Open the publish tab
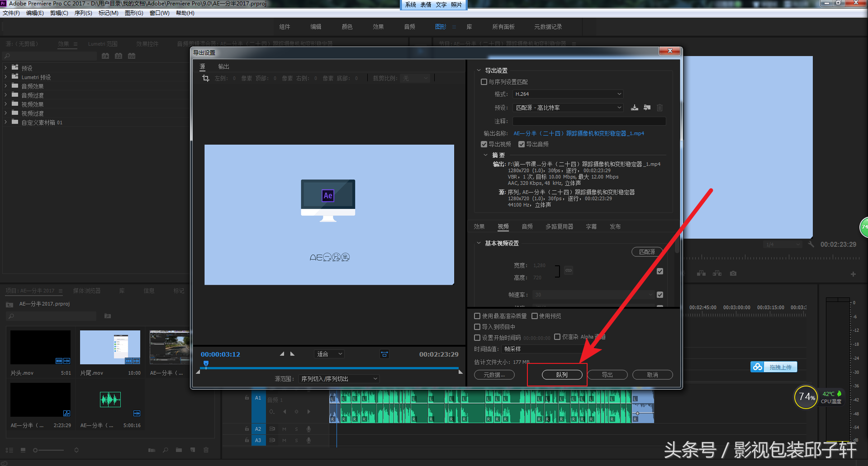The image size is (868, 466). 615,226
